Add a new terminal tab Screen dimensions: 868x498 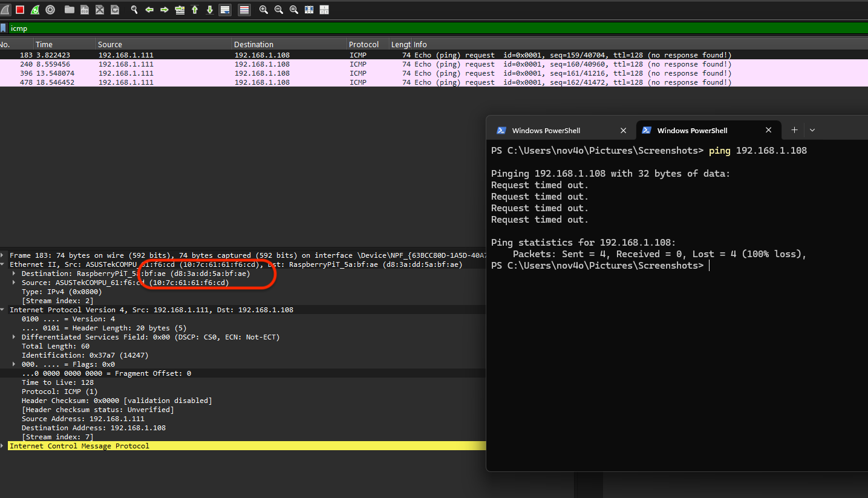pyautogui.click(x=794, y=130)
